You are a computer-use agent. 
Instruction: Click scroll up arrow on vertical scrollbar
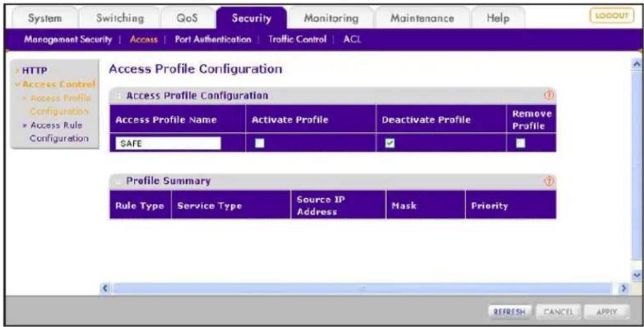[636, 64]
